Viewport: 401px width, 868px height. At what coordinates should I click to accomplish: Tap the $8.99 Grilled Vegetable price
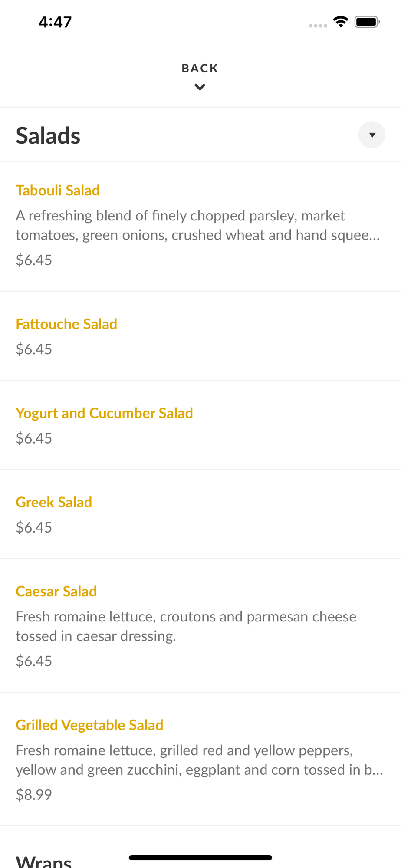point(34,795)
